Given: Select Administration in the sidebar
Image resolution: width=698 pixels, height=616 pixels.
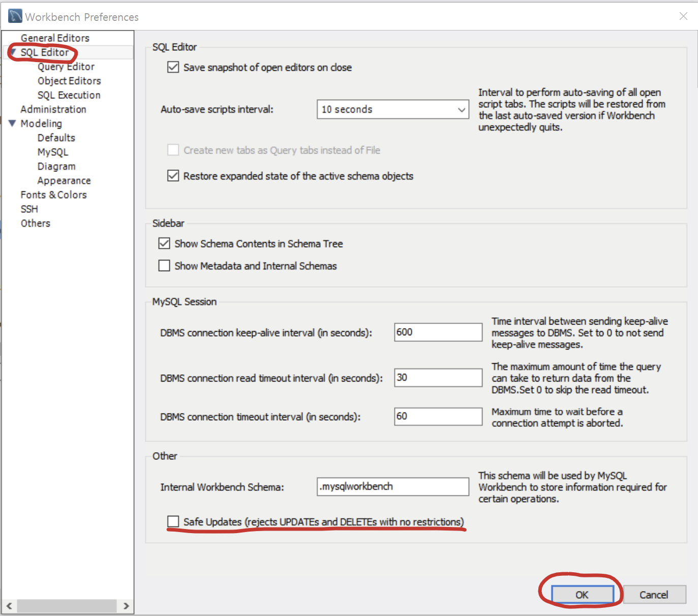Looking at the screenshot, I should click(53, 109).
